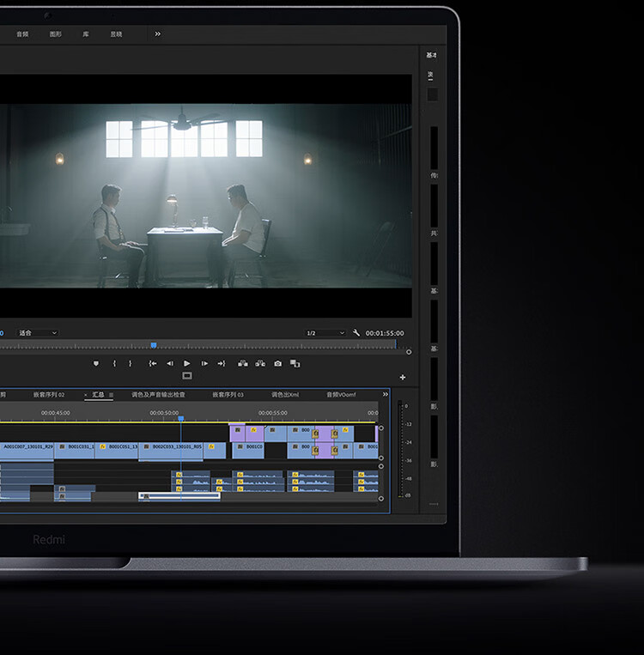
Task: Show more timeline tabs via overflow chevrons
Action: 386,394
